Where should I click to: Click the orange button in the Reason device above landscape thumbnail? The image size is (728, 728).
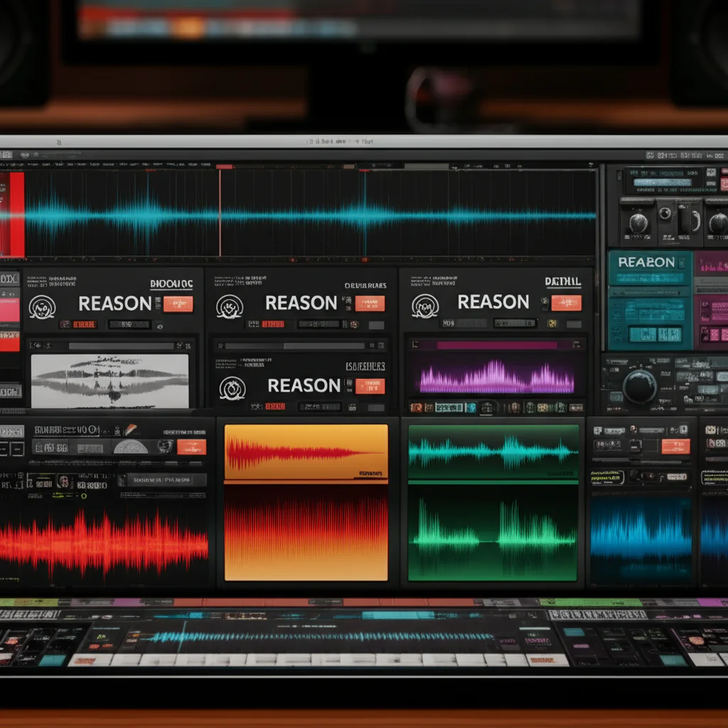coord(178,304)
